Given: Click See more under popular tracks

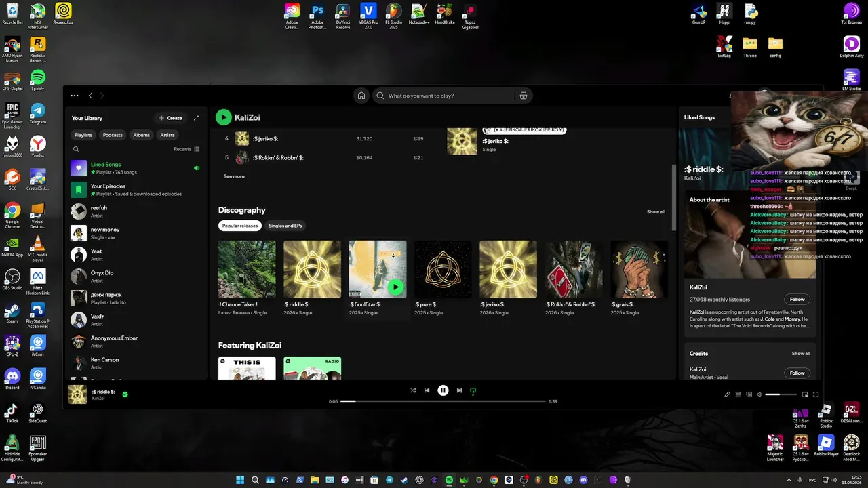Looking at the screenshot, I should point(234,176).
